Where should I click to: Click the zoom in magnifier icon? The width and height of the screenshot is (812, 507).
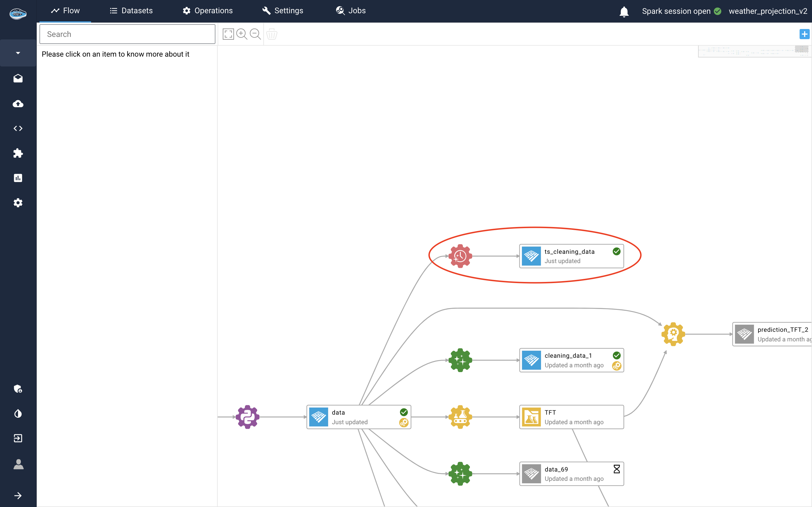click(x=242, y=34)
